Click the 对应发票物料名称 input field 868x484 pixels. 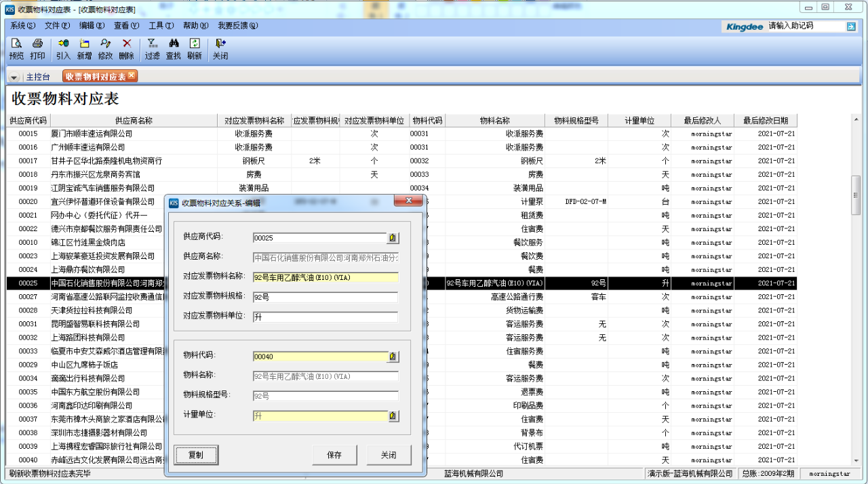pyautogui.click(x=325, y=277)
